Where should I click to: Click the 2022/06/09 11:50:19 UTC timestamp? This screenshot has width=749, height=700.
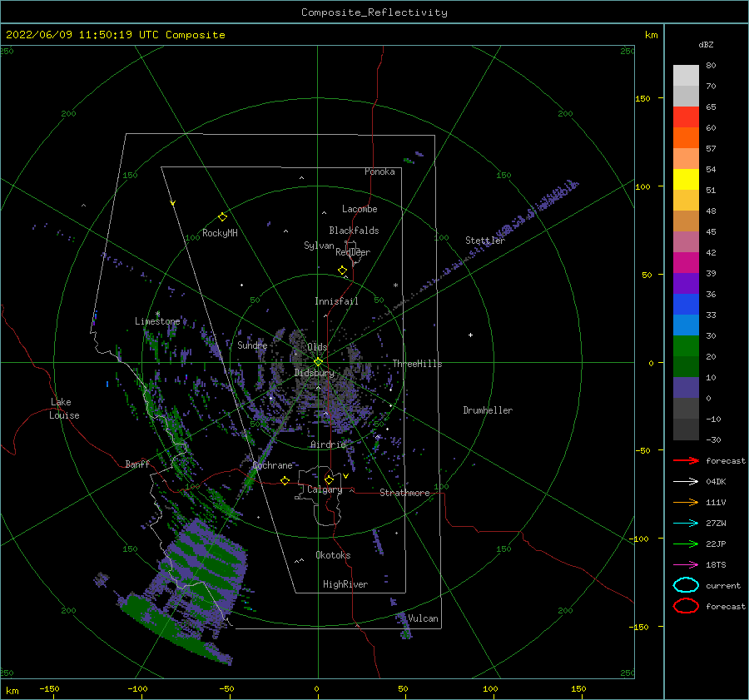pyautogui.click(x=82, y=35)
